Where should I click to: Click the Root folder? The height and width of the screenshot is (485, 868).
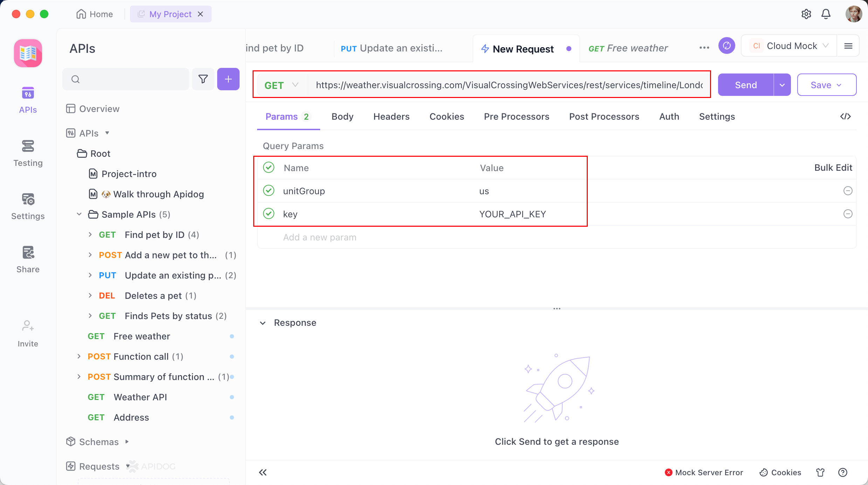(94, 153)
